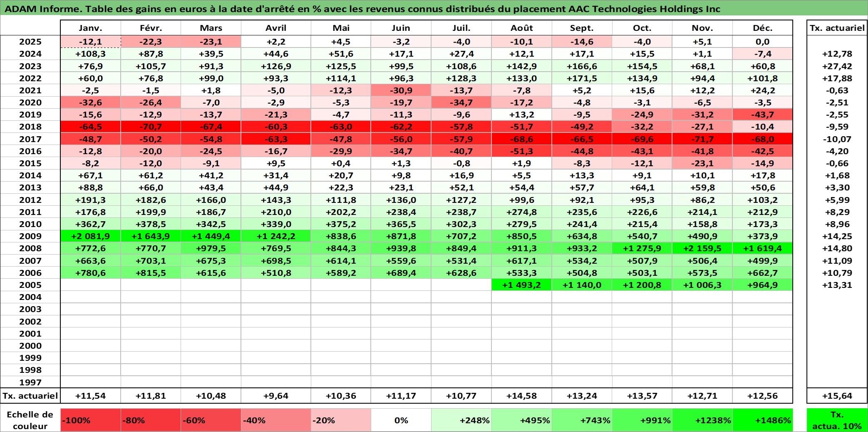Click the +1 619,4 cell in 2008
Image resolution: width=868 pixels, height=432 pixels.
(x=762, y=248)
